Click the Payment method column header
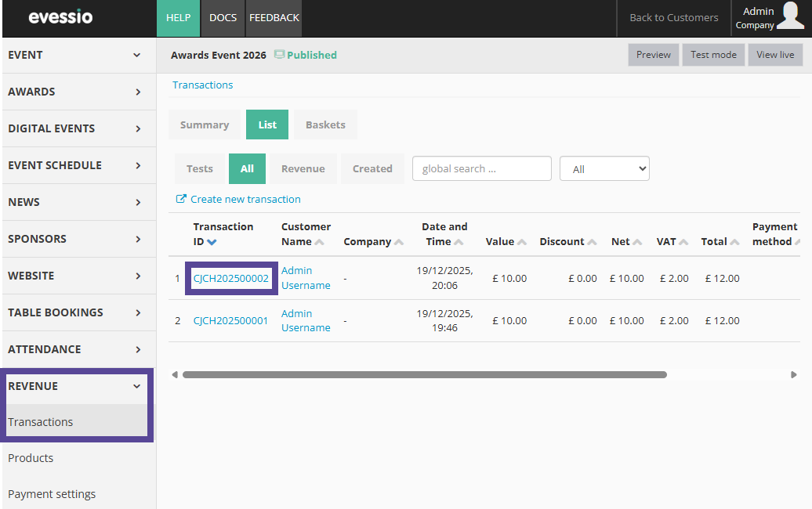The height and width of the screenshot is (509, 812). coord(774,234)
